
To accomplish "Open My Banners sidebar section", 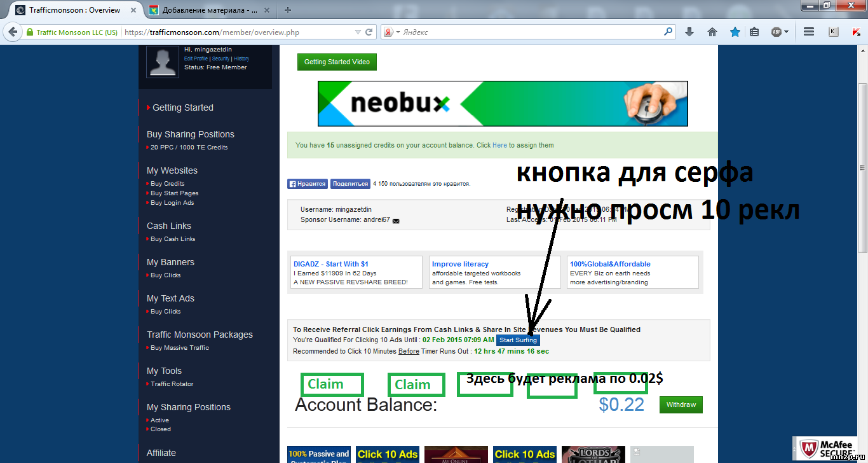I will pyautogui.click(x=170, y=262).
